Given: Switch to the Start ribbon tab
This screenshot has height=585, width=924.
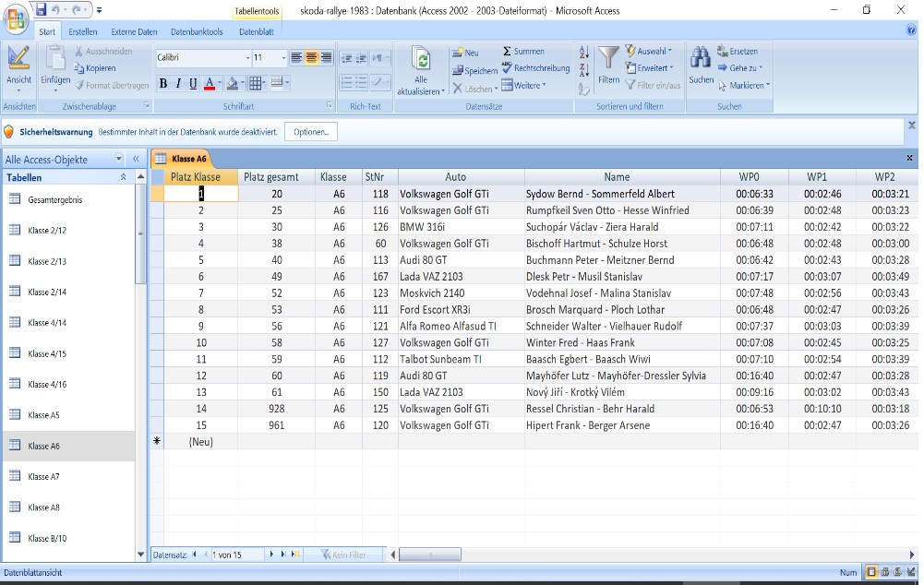Looking at the screenshot, I should tap(47, 31).
